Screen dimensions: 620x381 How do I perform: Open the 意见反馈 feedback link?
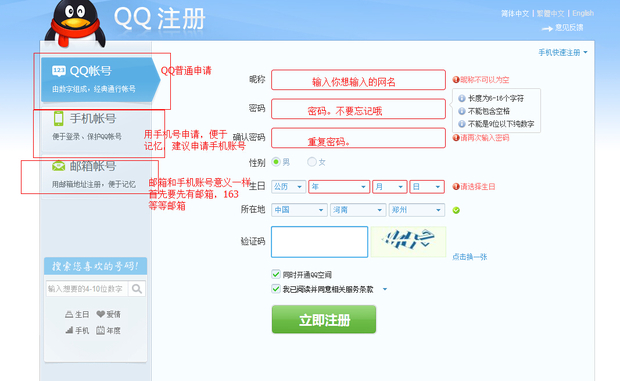tap(569, 27)
